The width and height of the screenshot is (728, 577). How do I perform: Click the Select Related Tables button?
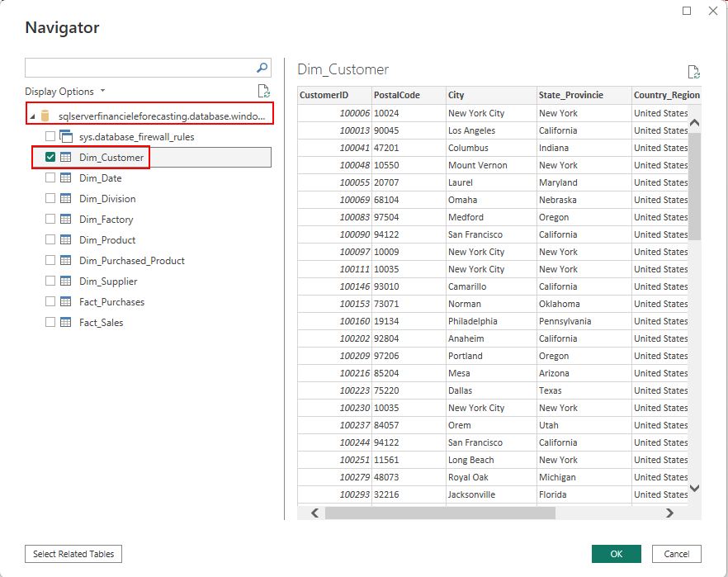point(73,554)
